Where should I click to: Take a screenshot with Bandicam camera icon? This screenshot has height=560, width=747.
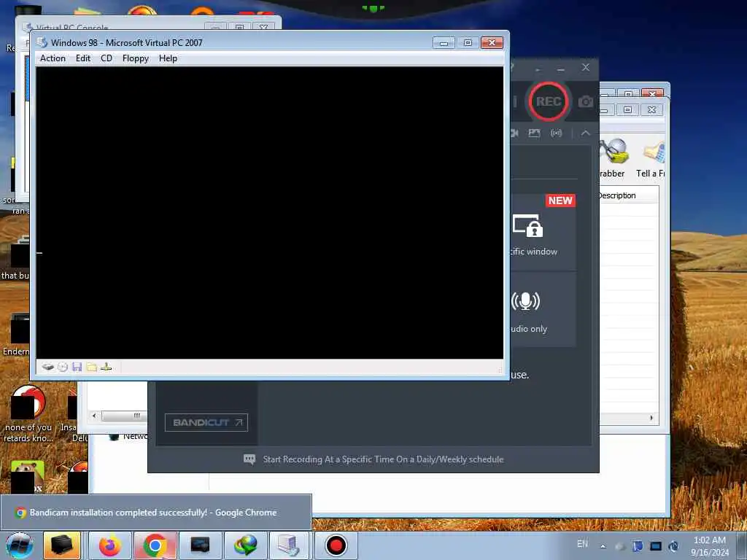[586, 101]
